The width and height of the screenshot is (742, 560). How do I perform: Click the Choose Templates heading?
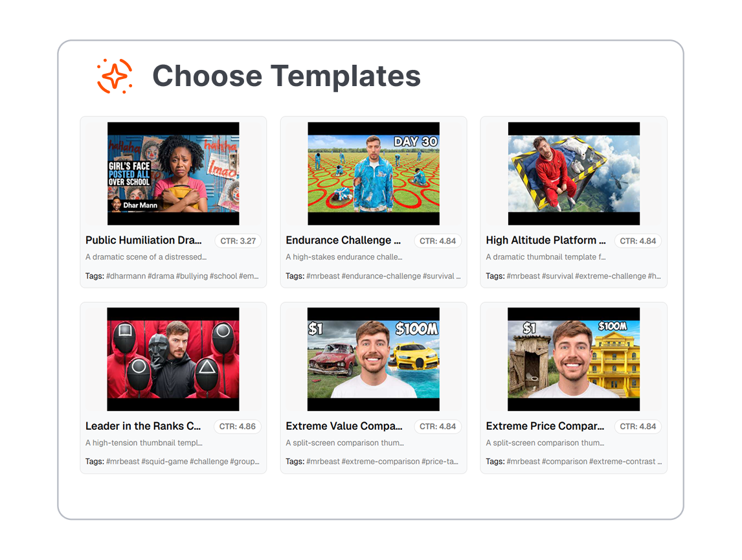(x=286, y=76)
